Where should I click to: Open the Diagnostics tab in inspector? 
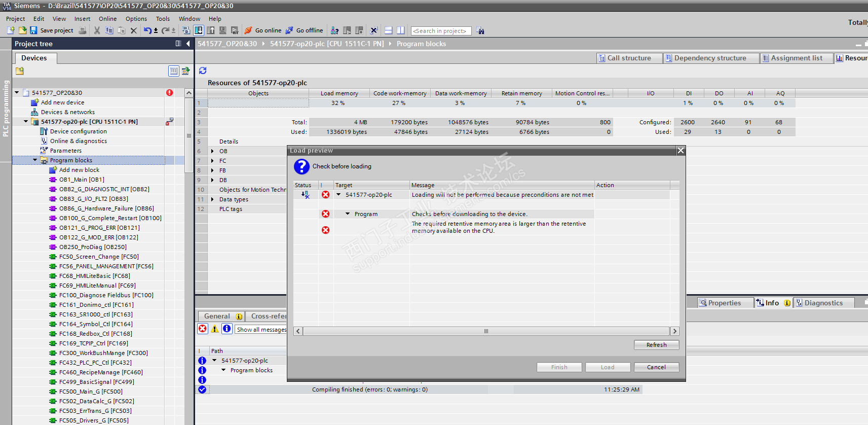click(x=823, y=303)
